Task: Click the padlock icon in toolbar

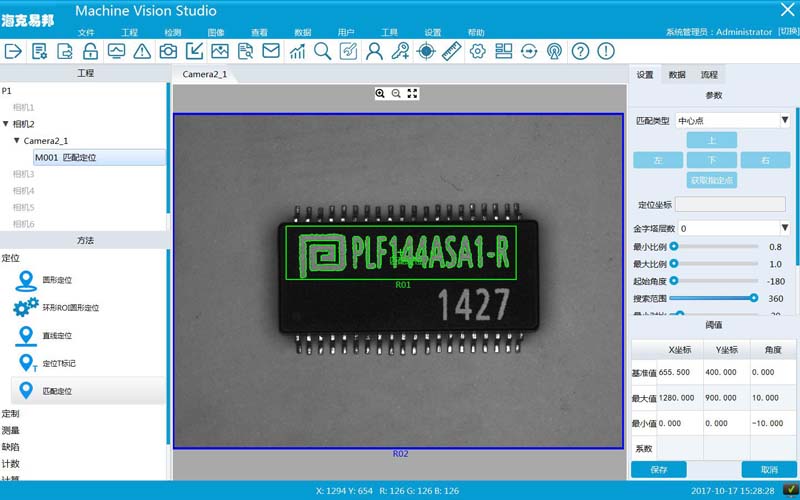Action: tap(91, 51)
